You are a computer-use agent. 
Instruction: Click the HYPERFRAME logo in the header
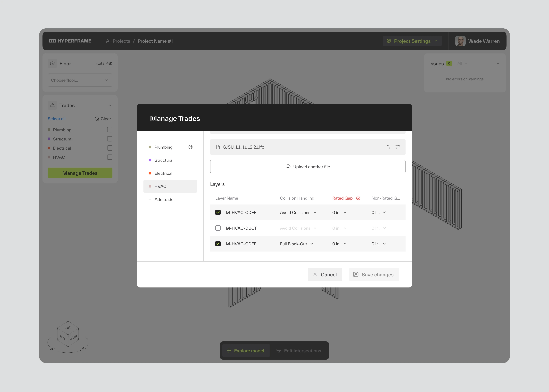point(70,41)
